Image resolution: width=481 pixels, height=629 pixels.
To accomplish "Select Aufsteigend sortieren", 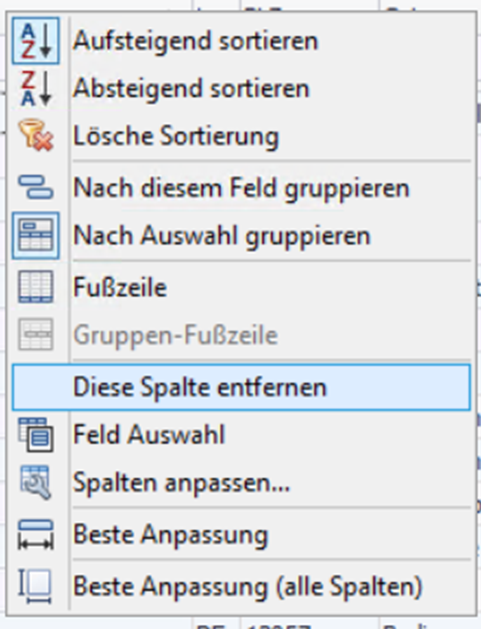I will click(195, 41).
